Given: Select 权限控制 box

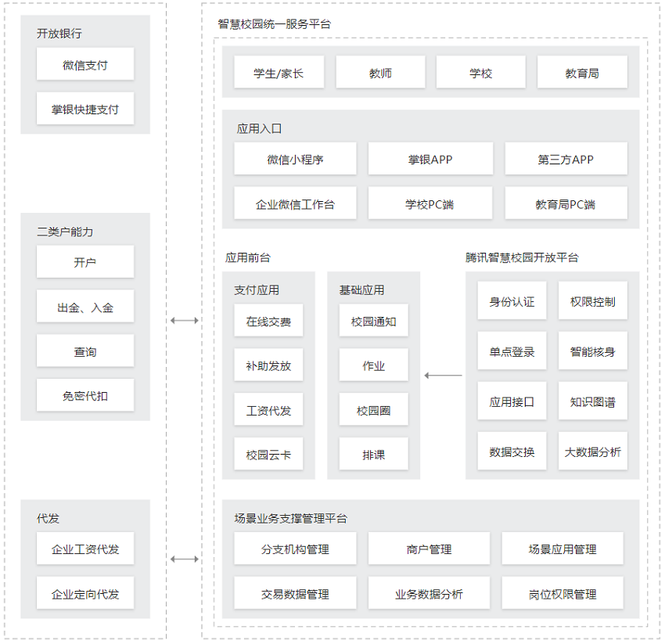Looking at the screenshot, I should click(x=593, y=300).
